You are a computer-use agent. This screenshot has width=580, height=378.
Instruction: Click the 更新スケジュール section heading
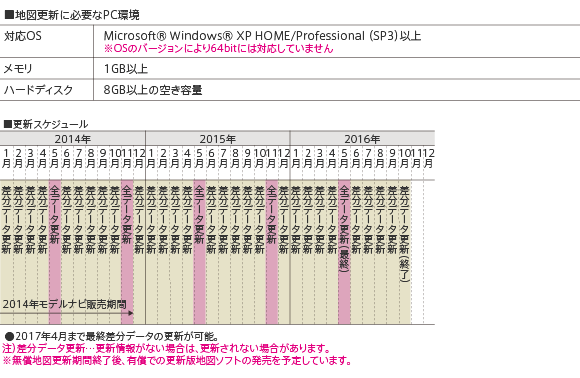[x=46, y=124]
